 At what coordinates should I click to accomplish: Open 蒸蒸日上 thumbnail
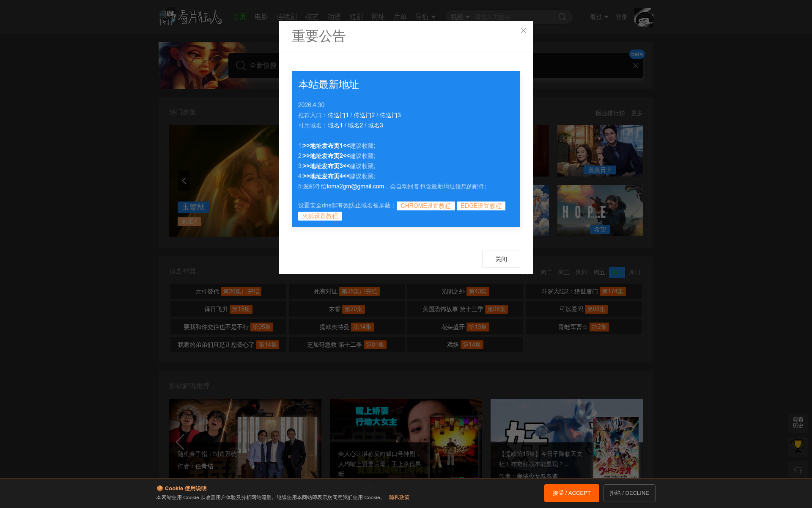tap(600, 151)
